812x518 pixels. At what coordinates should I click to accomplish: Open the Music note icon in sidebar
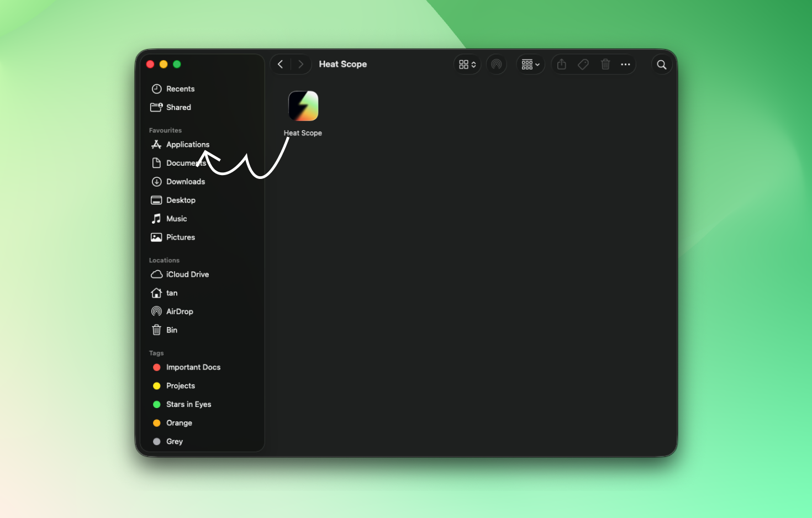tap(156, 219)
